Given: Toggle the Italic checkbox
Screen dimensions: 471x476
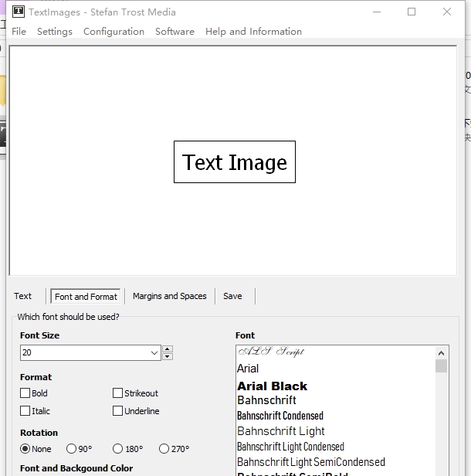Looking at the screenshot, I should (x=25, y=411).
